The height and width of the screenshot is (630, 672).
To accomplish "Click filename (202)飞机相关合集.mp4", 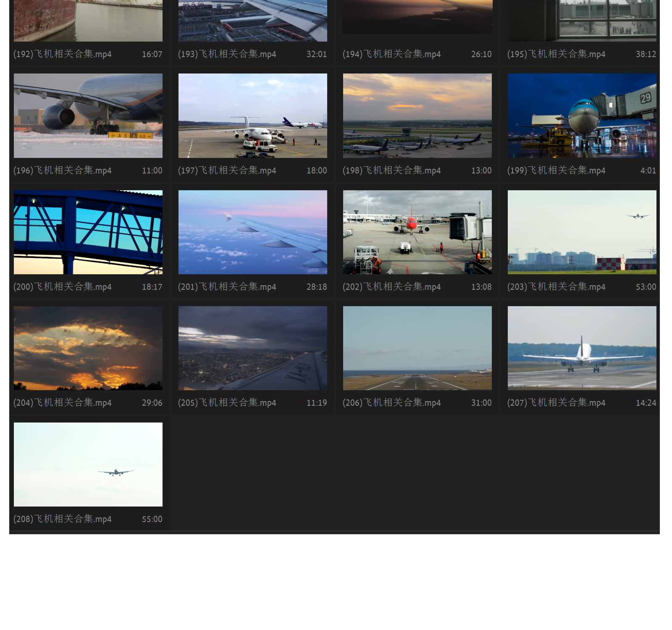I will (x=392, y=287).
